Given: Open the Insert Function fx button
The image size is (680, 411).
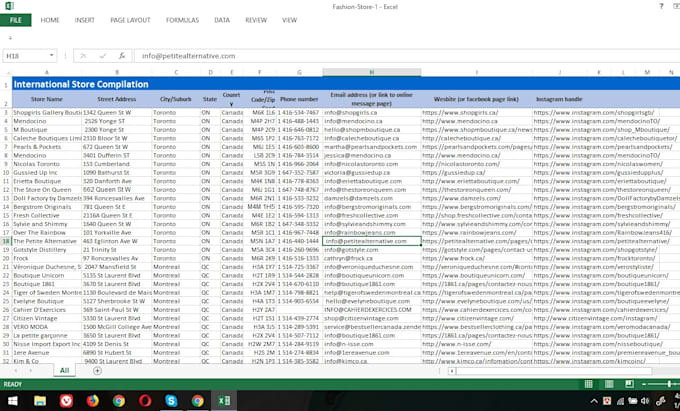Looking at the screenshot, I should [x=122, y=56].
